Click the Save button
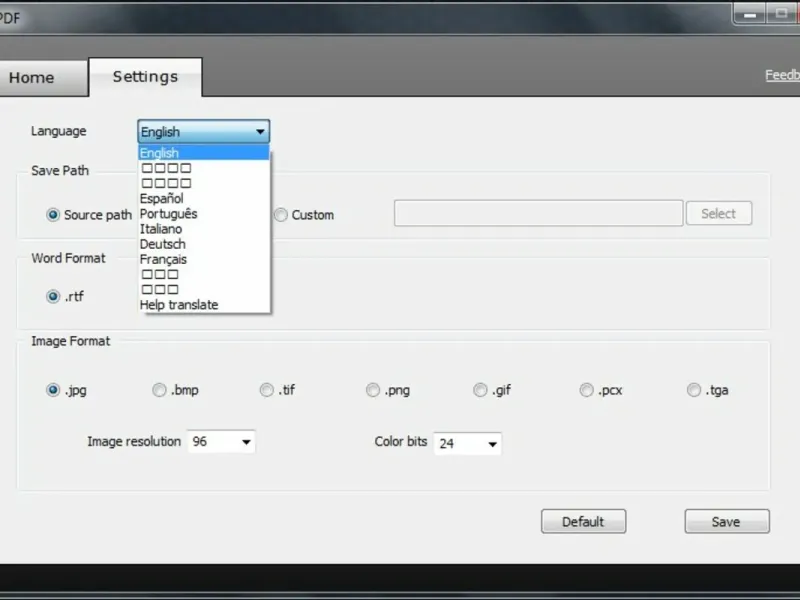 pyautogui.click(x=727, y=521)
